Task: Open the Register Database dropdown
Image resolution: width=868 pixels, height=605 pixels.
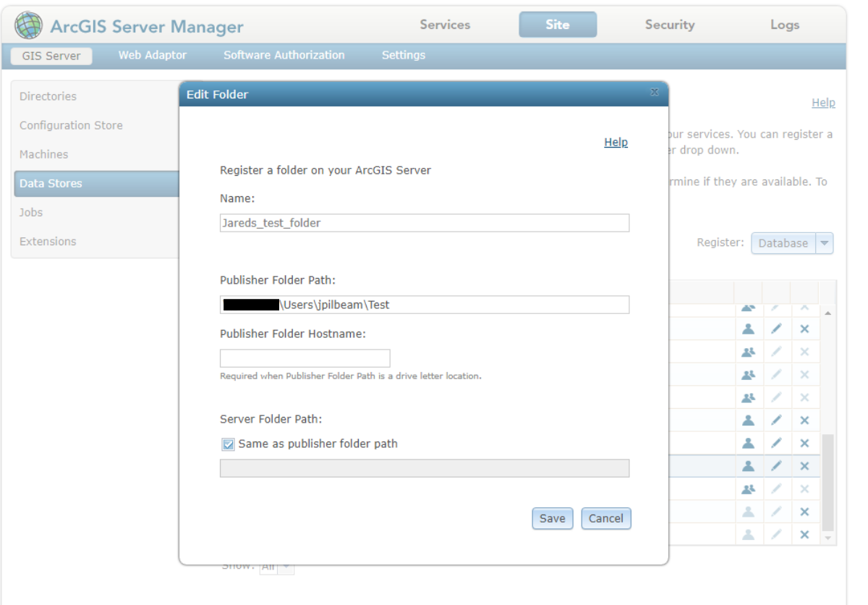Action: click(x=825, y=243)
